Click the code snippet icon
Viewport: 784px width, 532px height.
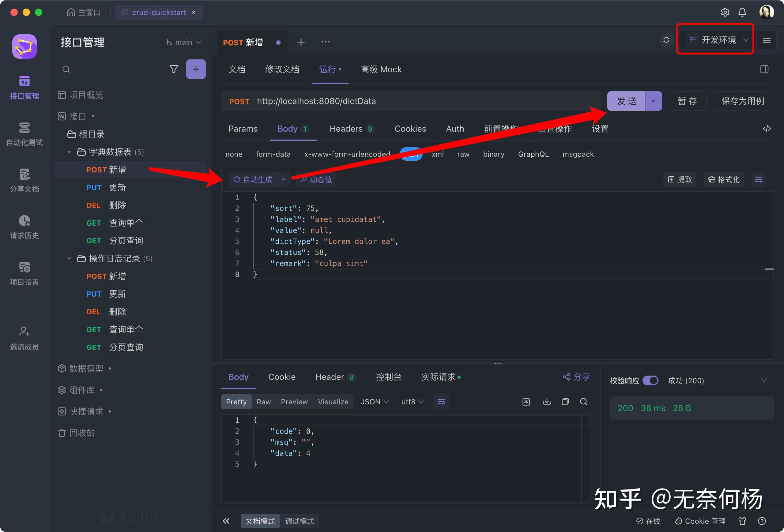[x=767, y=129]
